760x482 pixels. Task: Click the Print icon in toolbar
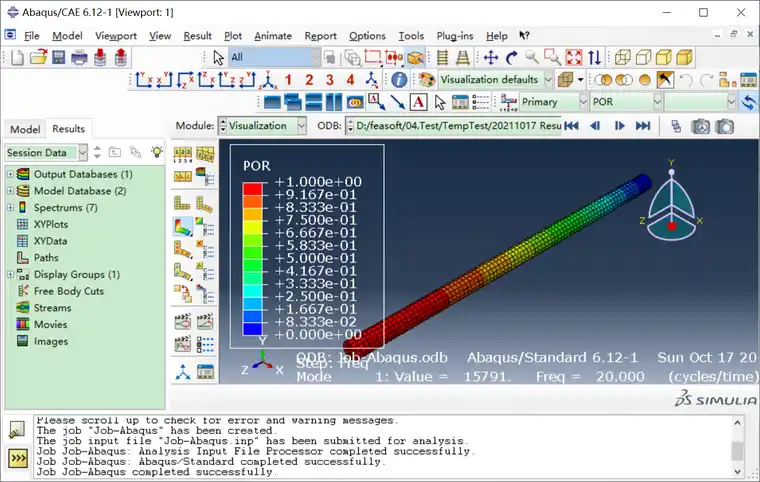79,58
